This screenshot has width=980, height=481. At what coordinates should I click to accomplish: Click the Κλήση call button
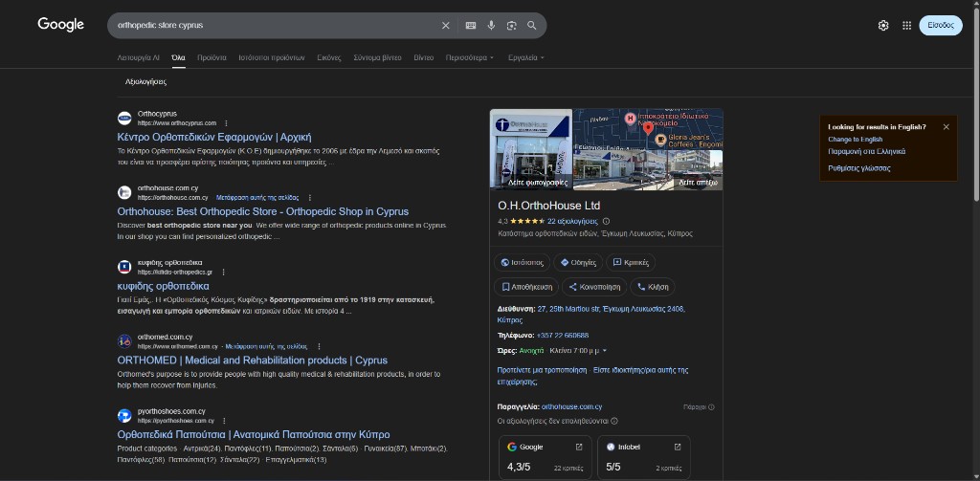[x=652, y=287]
